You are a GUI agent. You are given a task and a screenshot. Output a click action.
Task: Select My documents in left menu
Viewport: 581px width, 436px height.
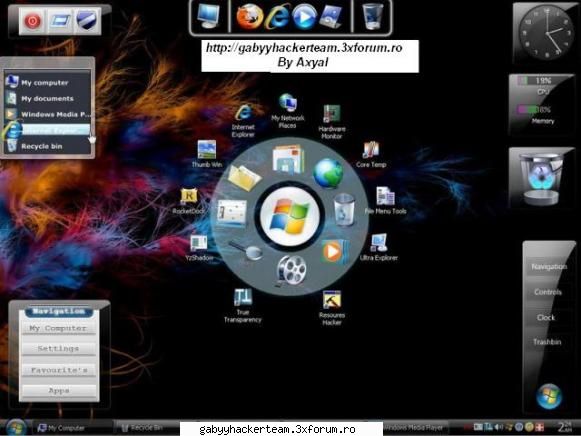click(x=47, y=99)
